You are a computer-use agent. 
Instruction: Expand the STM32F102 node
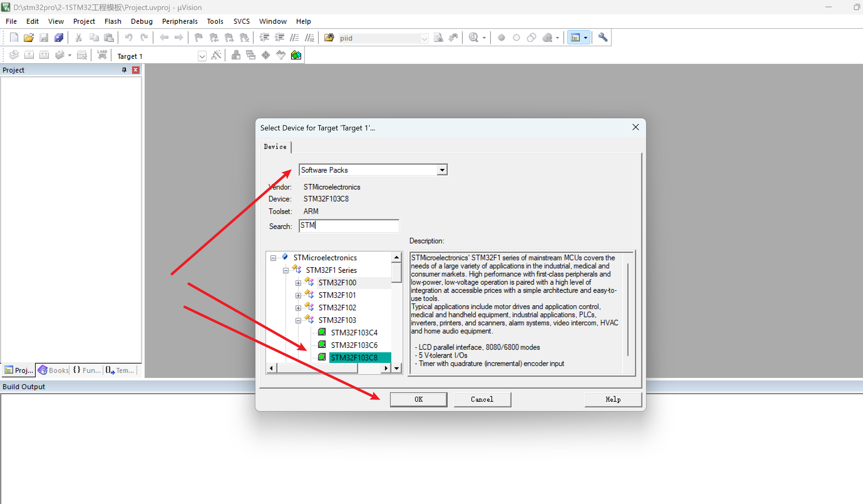[x=298, y=308]
